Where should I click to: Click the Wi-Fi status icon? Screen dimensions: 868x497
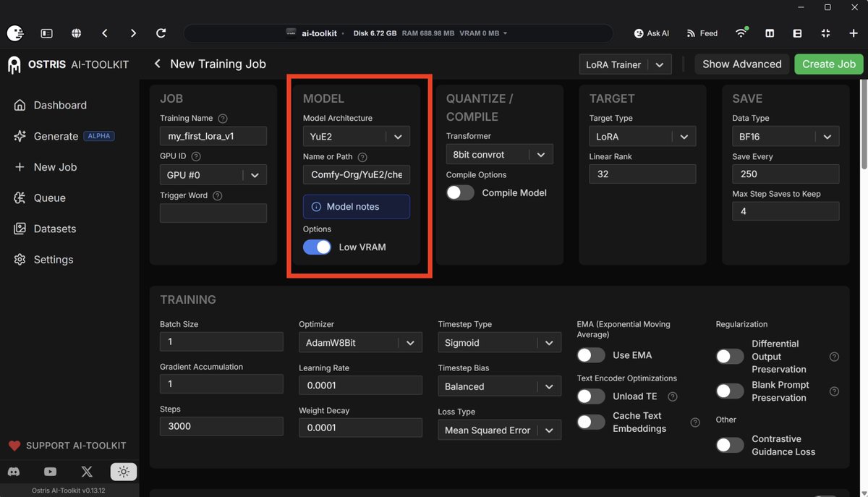pyautogui.click(x=741, y=33)
